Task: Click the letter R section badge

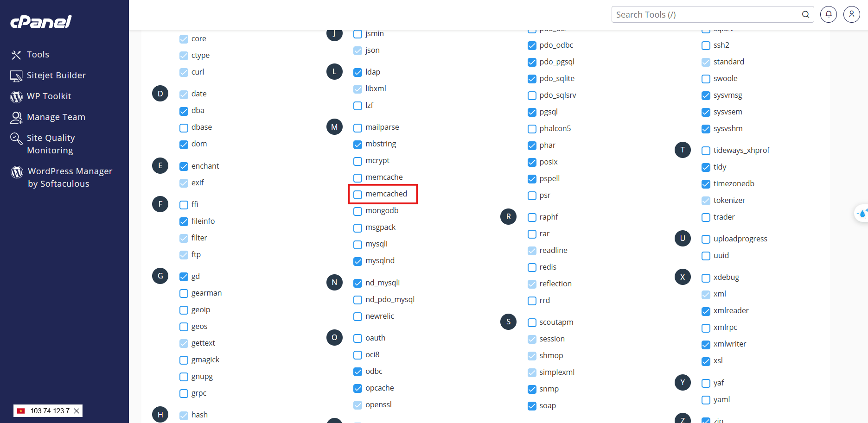Action: pyautogui.click(x=509, y=216)
